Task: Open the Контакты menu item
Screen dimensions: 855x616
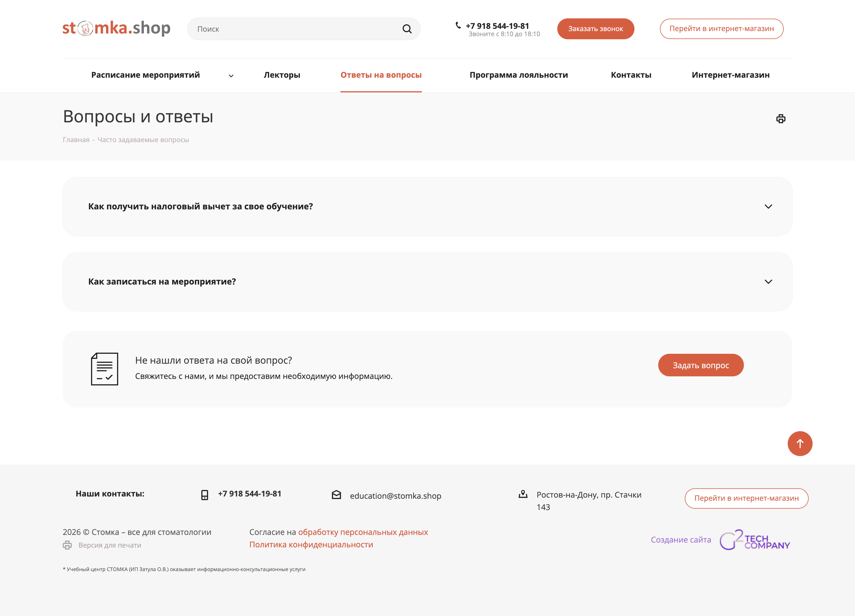Action: pyautogui.click(x=631, y=75)
